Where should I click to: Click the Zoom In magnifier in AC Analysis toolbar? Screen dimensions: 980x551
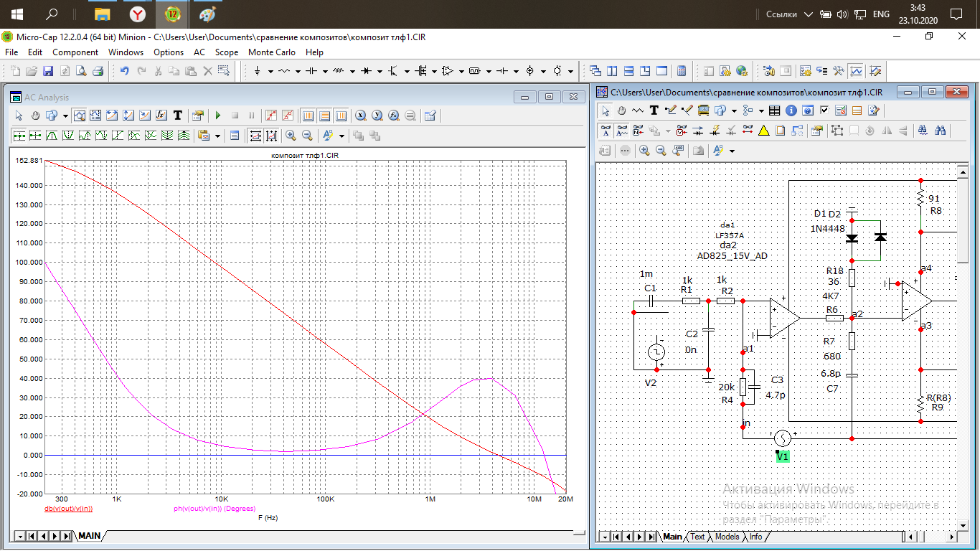tap(291, 136)
